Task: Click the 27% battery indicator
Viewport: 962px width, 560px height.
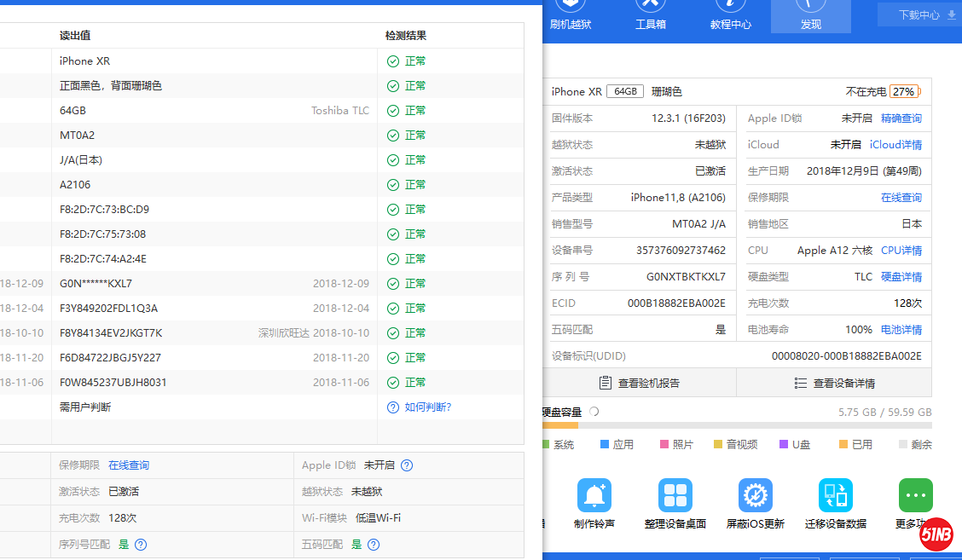Action: point(904,92)
